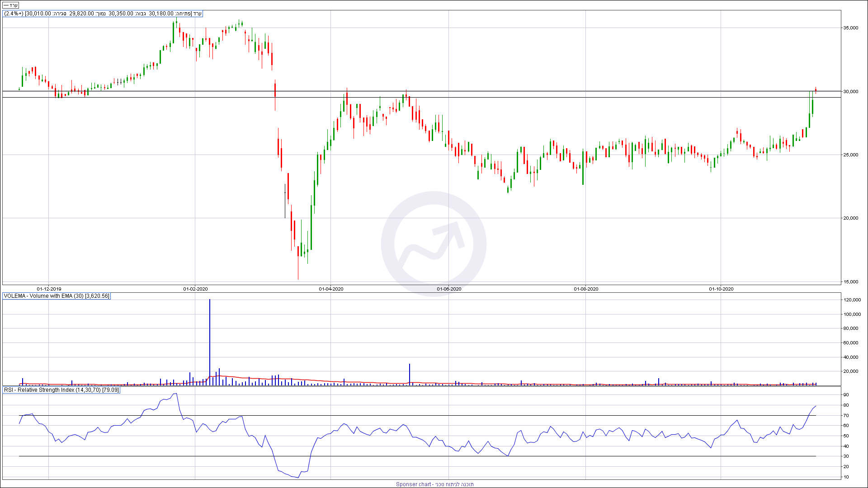Click the 01-10-2020 date axis label
The width and height of the screenshot is (868, 488).
pos(721,289)
